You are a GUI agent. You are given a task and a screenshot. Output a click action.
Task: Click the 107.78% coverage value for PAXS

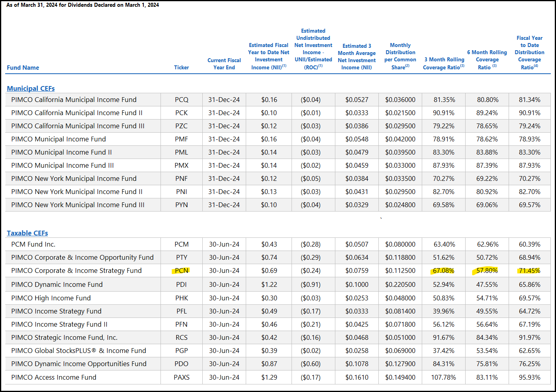pyautogui.click(x=443, y=377)
